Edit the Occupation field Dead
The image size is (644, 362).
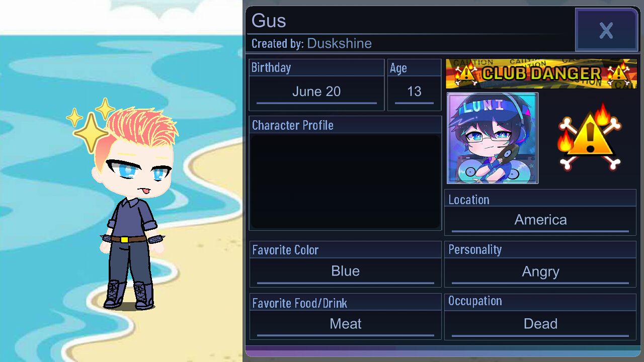540,324
